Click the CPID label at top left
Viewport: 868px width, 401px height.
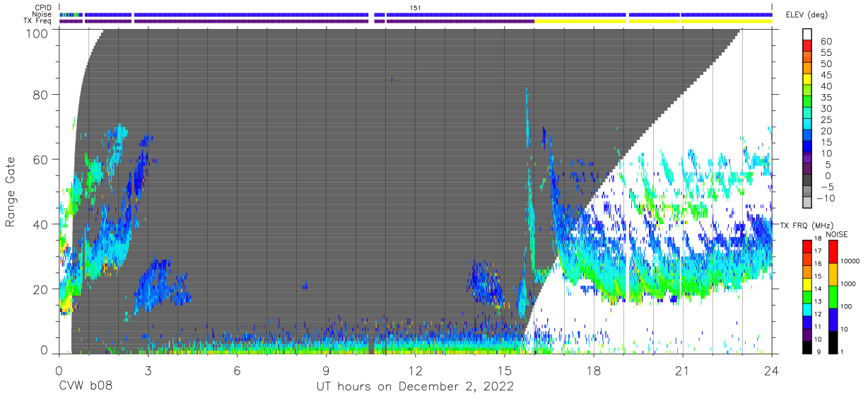click(x=42, y=7)
